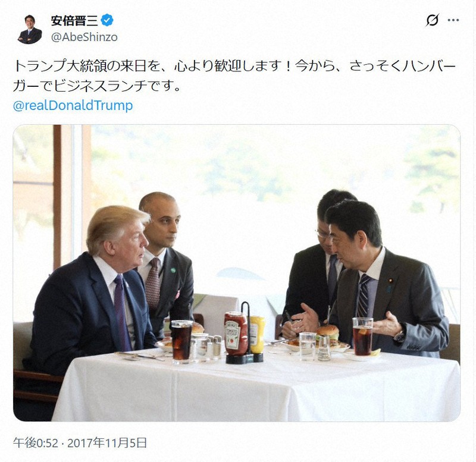
Task: Click the 2017年11月5日 date
Action: pyautogui.click(x=107, y=443)
